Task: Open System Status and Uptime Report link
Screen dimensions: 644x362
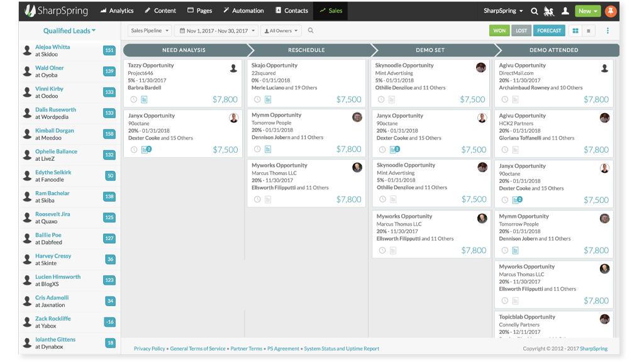Action: [x=341, y=348]
